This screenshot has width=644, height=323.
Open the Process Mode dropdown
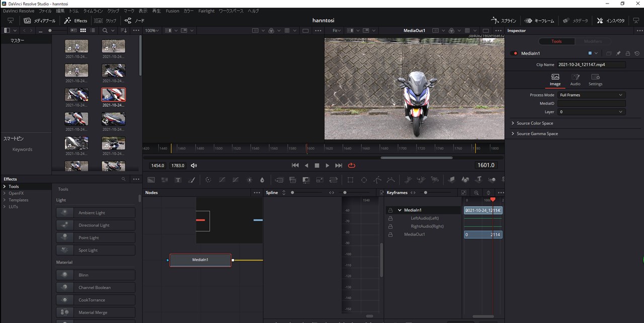point(591,95)
